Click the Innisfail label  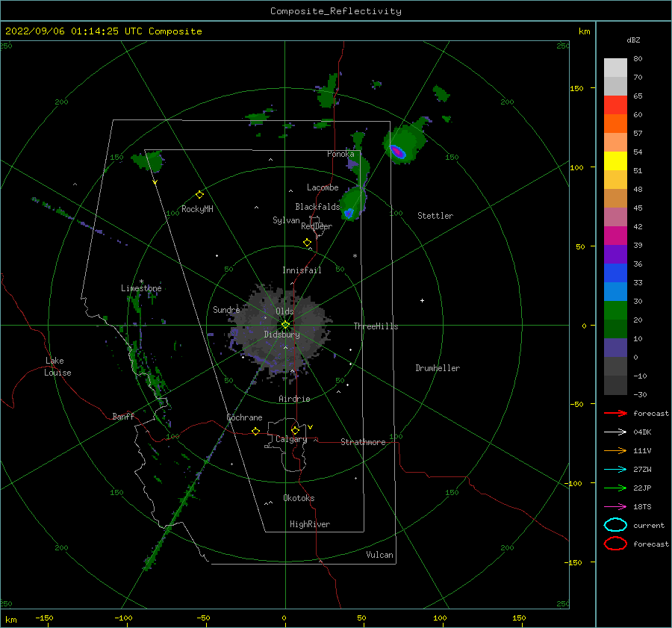[x=302, y=270]
